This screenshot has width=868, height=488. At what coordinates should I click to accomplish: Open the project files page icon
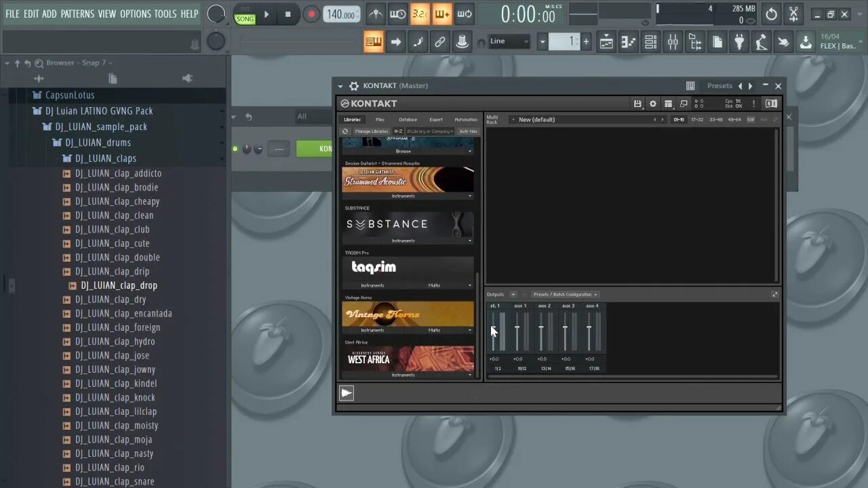point(717,42)
